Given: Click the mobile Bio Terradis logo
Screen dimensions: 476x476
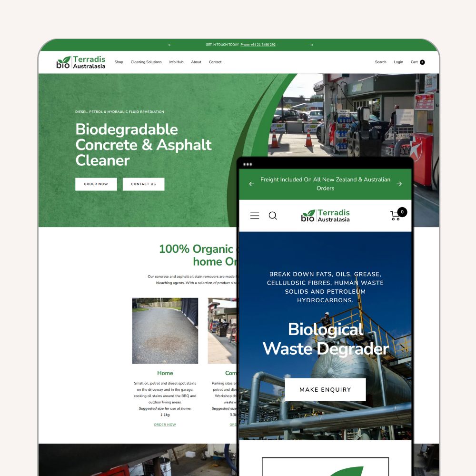Looking at the screenshot, I should [x=326, y=216].
